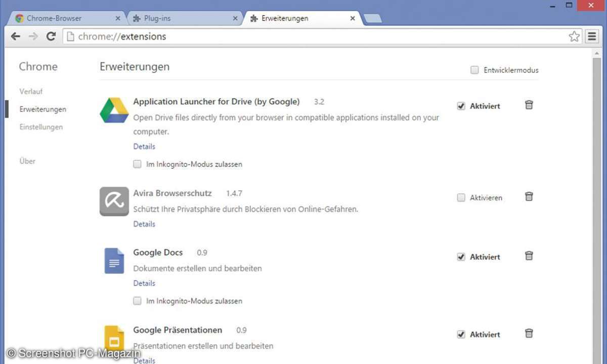Click the Avira Browserschutz extension name
The image size is (607, 364).
[172, 193]
